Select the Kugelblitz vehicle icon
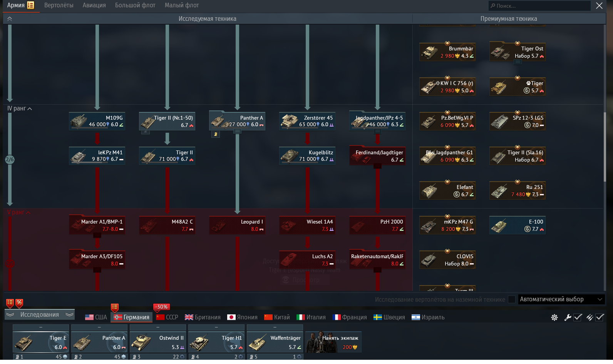This screenshot has width=613, height=364. pos(307,156)
